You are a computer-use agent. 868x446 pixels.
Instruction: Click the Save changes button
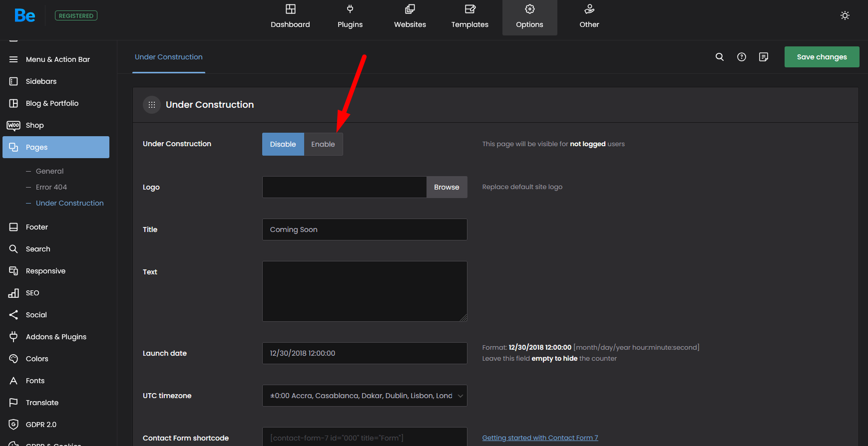[x=822, y=57]
